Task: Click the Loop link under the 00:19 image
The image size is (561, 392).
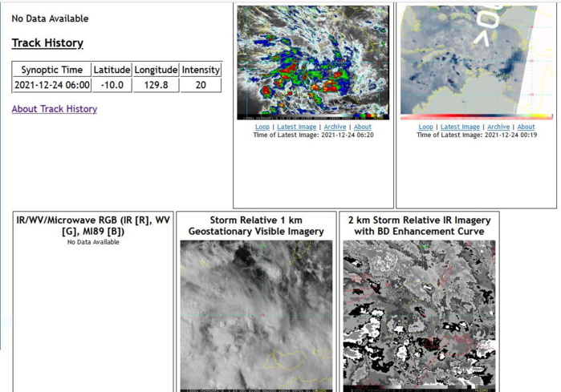Action: point(425,127)
